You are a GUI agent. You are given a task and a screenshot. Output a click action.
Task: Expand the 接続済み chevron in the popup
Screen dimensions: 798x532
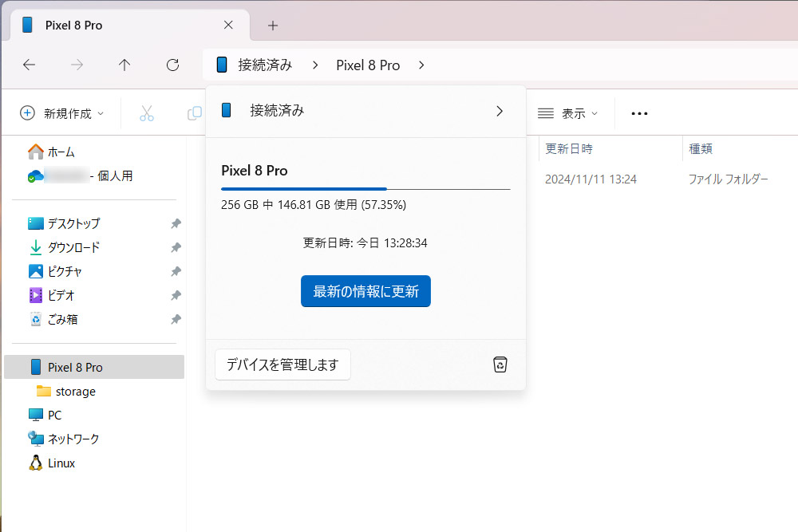pyautogui.click(x=501, y=110)
